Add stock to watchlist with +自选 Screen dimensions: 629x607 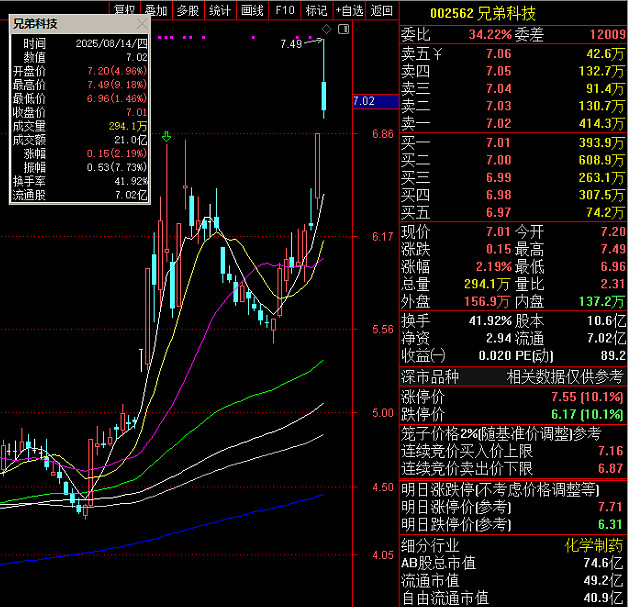click(349, 10)
